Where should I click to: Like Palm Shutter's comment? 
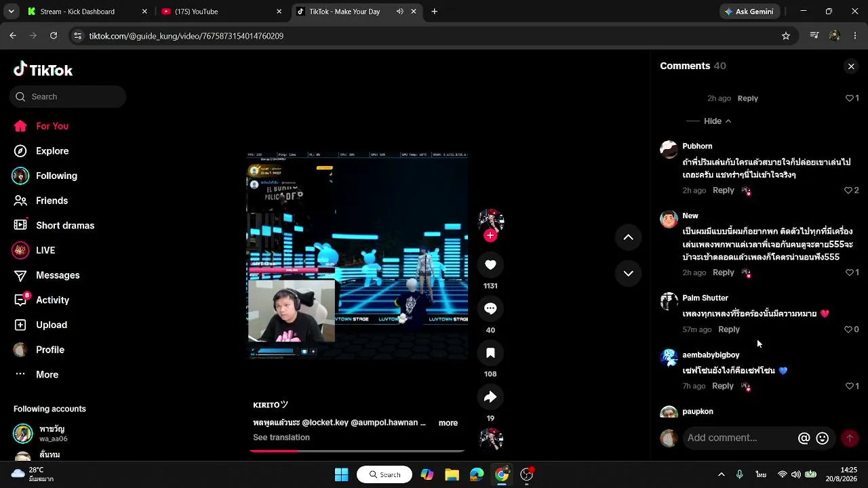(848, 329)
